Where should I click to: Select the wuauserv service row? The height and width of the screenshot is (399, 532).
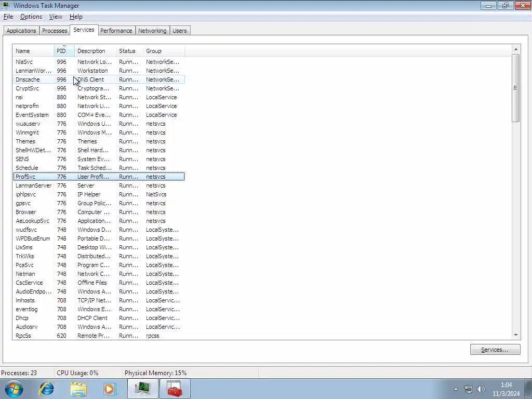[x=99, y=124]
